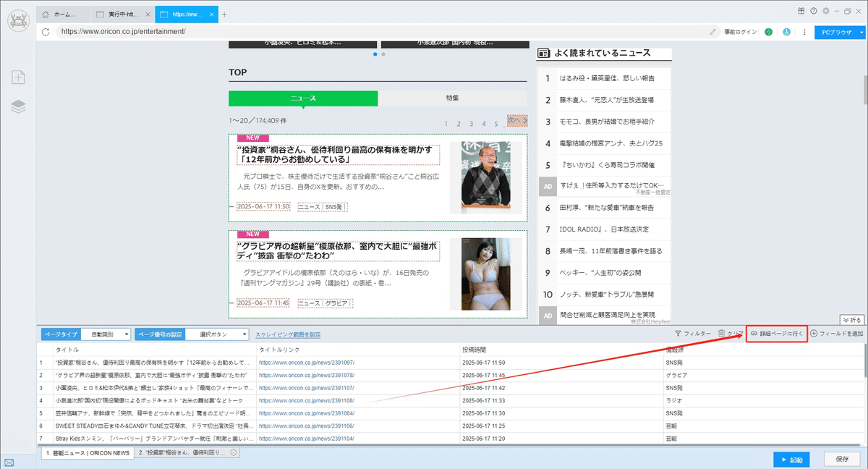Go to page 2 in pagination
Image resolution: width=868 pixels, height=469 pixels.
pos(459,124)
